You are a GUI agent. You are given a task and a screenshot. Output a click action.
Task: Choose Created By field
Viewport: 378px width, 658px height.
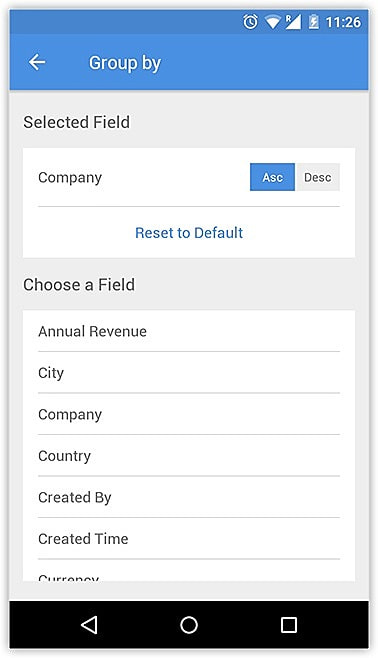189,497
